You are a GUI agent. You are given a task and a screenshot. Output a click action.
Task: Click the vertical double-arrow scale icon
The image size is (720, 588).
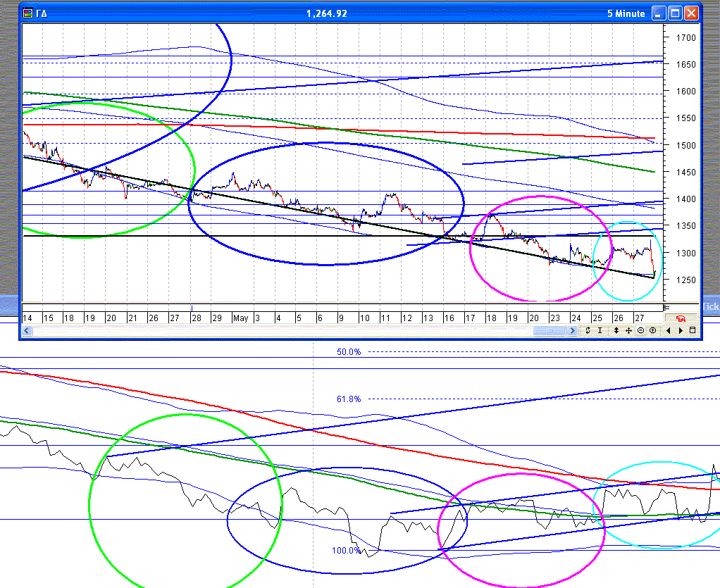pyautogui.click(x=616, y=330)
